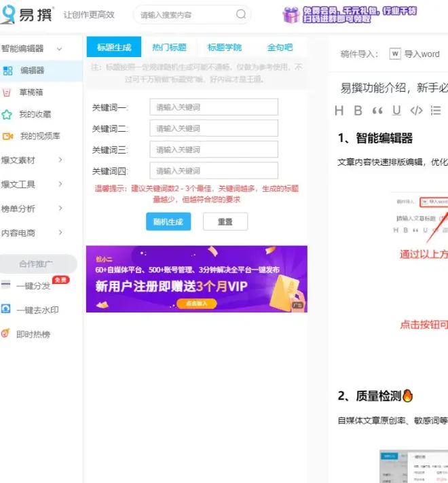Focus the 关键词二 input field
The height and width of the screenshot is (483, 448).
coord(214,128)
